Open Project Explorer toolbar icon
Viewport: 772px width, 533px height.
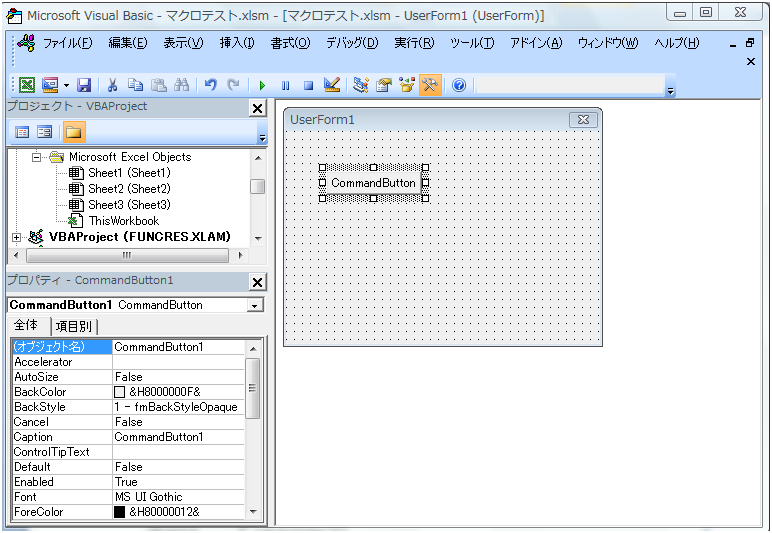(x=361, y=85)
